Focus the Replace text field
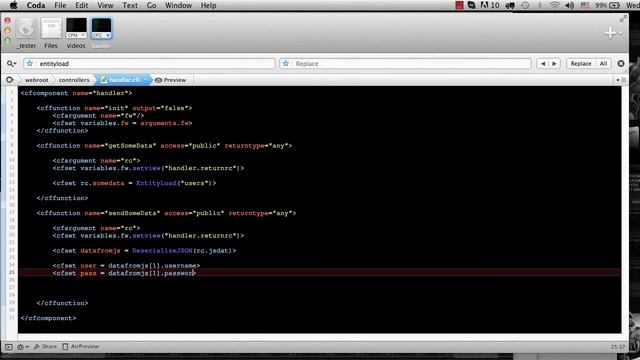 [405, 64]
